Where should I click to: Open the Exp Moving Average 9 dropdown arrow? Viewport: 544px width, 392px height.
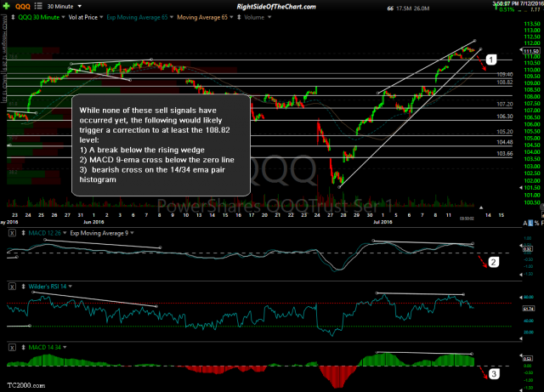[x=133, y=233]
